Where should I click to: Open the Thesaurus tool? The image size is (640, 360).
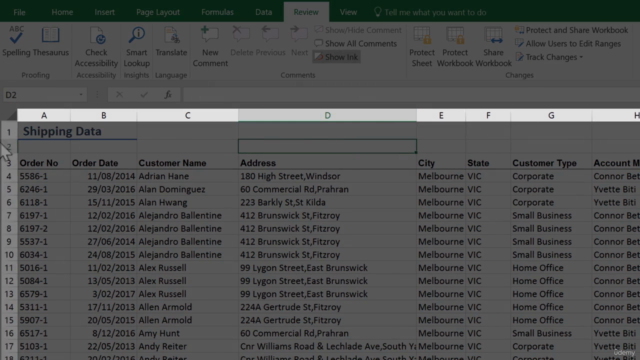click(x=51, y=42)
